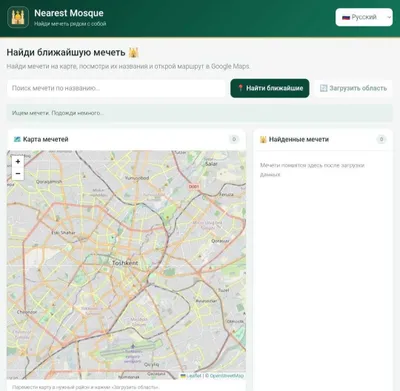This screenshot has width=400, height=391.
Task: Click the mosque emoji beside the heading
Action: [134, 52]
